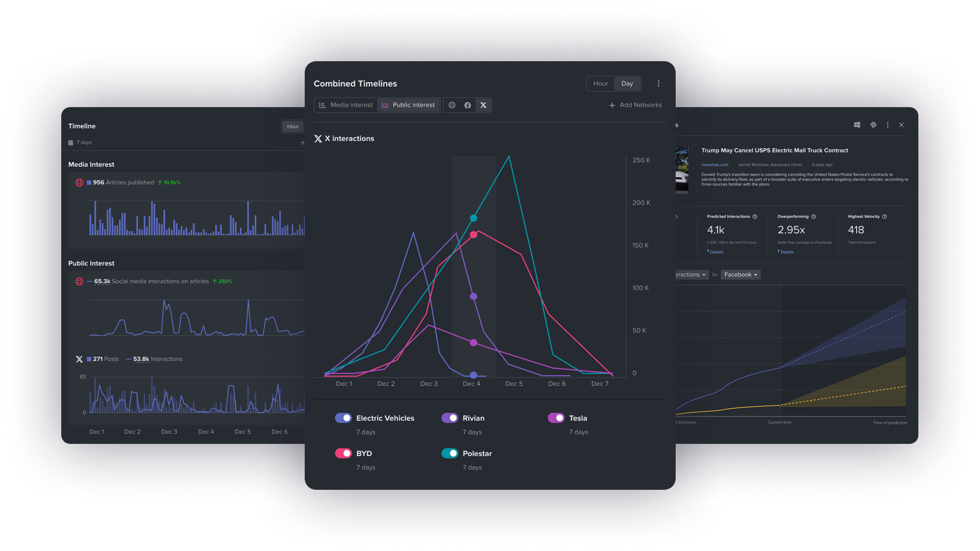
Task: Click Highest Velocity help icon
Action: tap(885, 217)
